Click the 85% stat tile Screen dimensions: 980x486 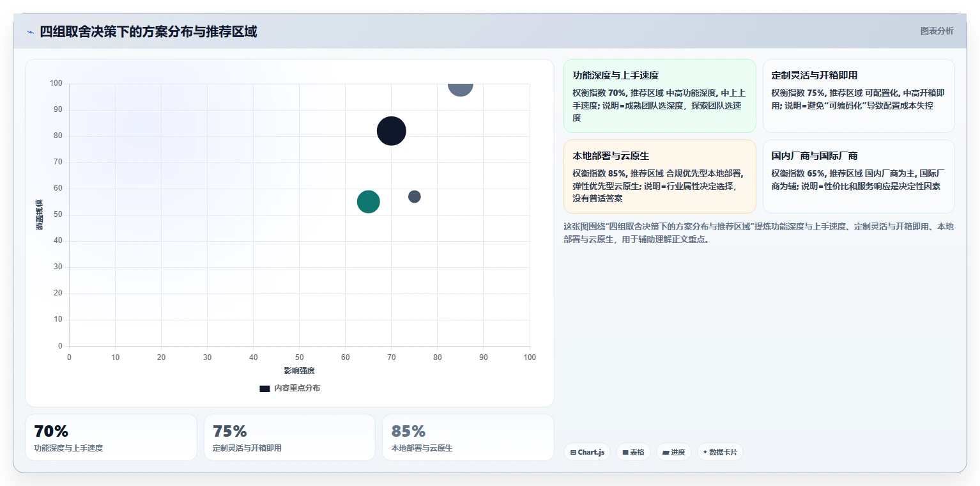tap(468, 437)
